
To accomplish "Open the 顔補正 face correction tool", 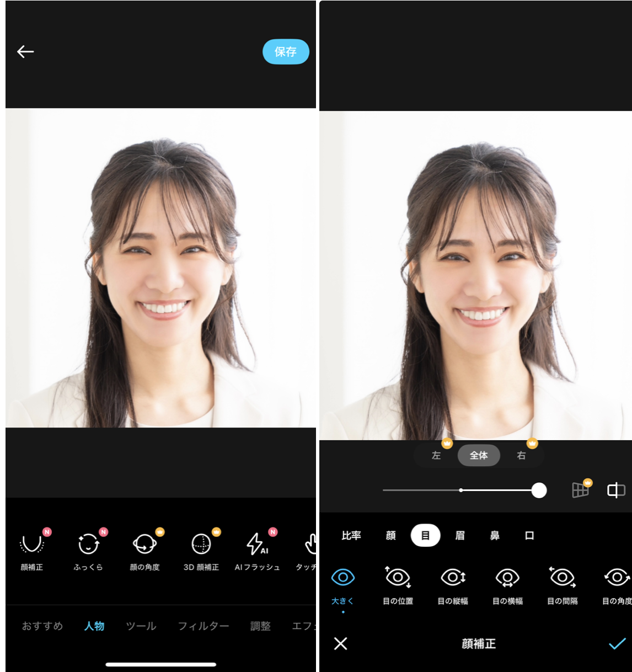I will (32, 550).
